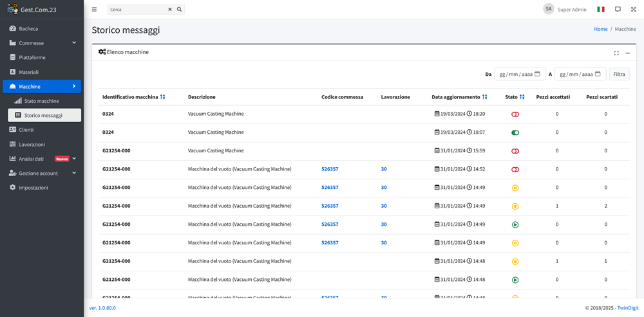This screenshot has height=317, width=644.
Task: Open Stato macchine in sidebar
Action: tap(41, 101)
